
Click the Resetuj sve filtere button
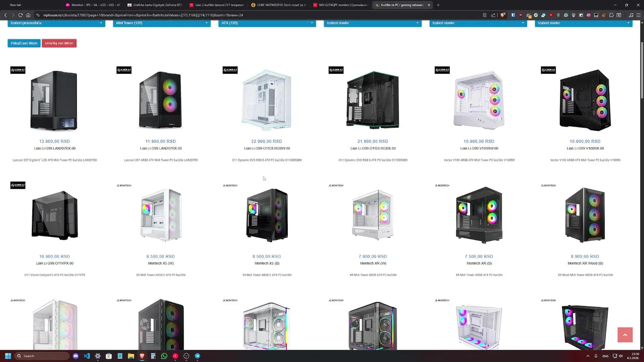(x=59, y=43)
